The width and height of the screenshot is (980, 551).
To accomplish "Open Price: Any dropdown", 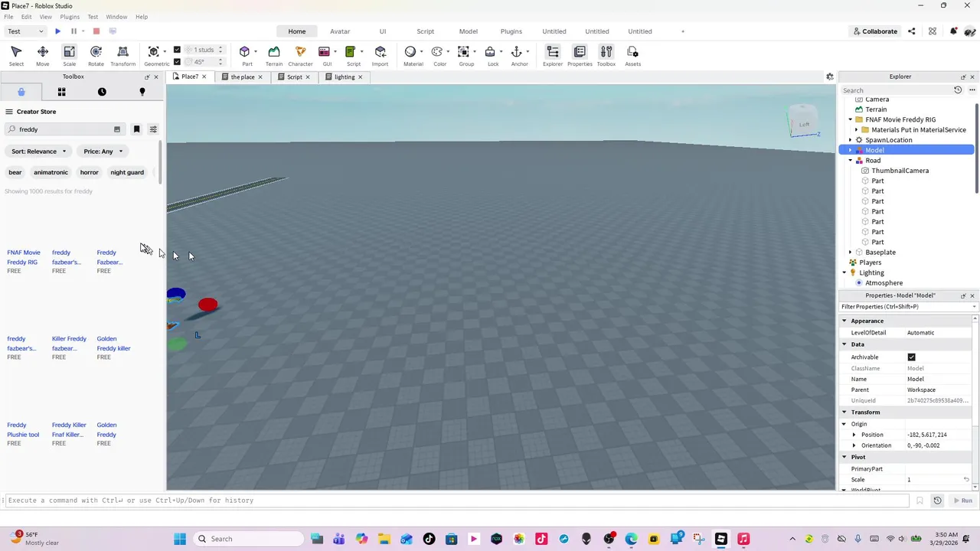I will point(103,152).
